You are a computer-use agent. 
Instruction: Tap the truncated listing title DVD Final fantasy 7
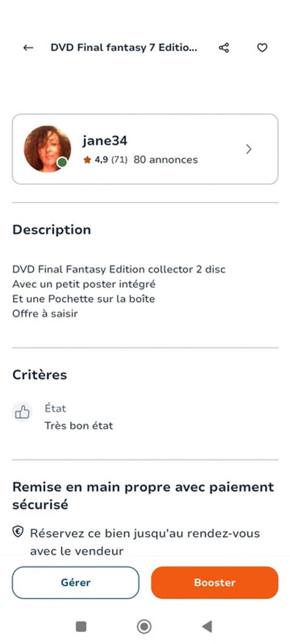pyautogui.click(x=123, y=48)
